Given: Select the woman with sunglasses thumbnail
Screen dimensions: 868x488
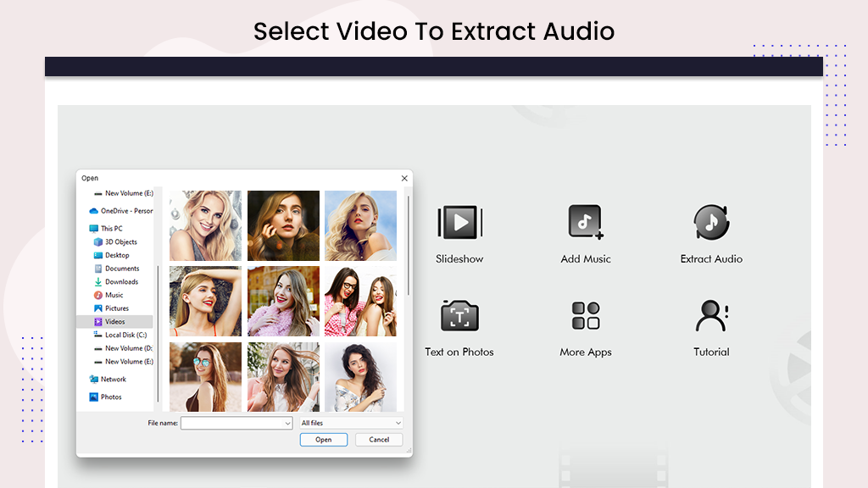Looking at the screenshot, I should 205,377.
